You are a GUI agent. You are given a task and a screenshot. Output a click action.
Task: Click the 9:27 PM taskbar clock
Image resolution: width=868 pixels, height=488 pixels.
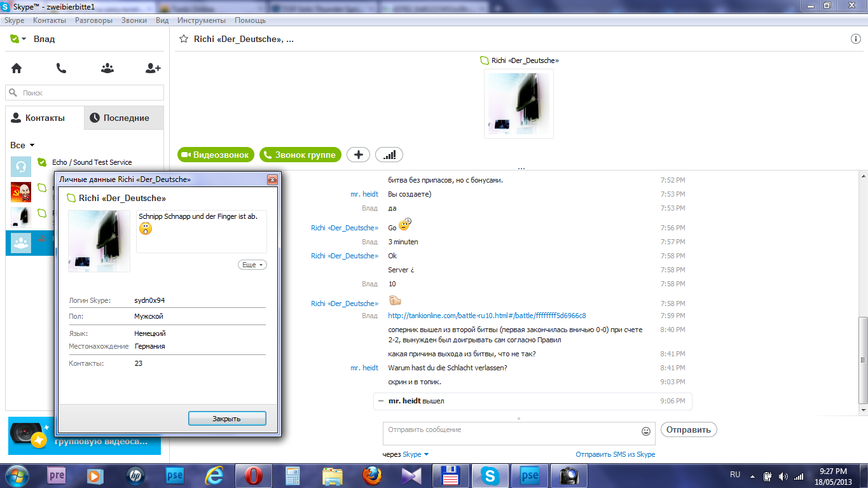point(833,471)
